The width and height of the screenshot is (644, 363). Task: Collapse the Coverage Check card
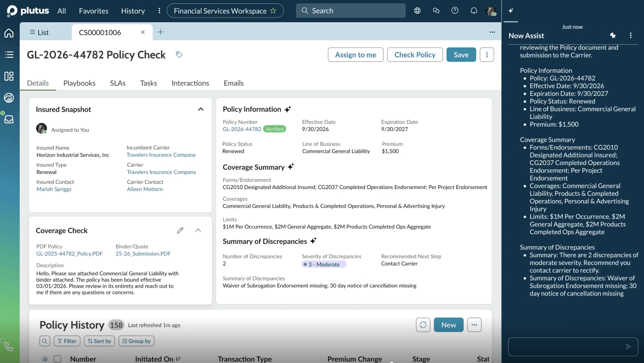198,230
